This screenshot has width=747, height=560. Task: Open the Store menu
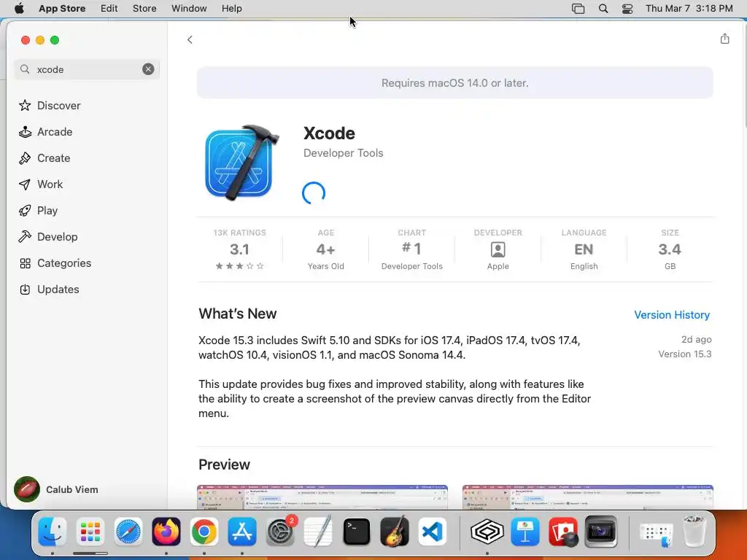pos(144,9)
